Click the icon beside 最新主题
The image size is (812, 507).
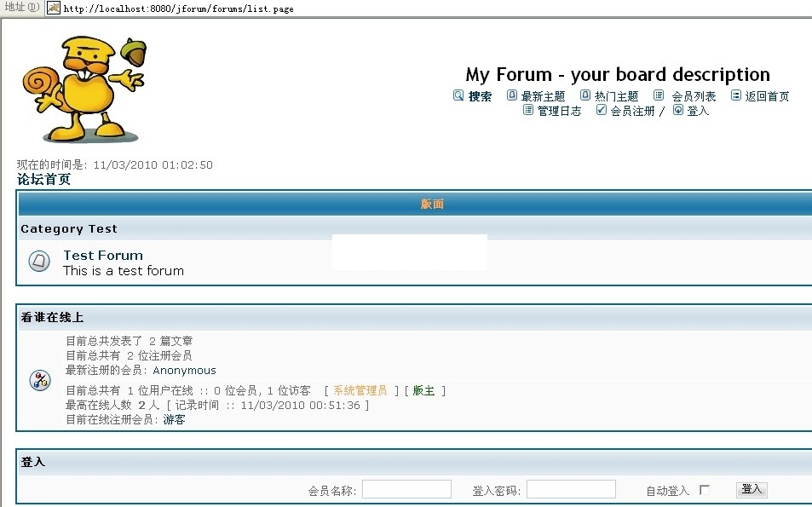click(x=512, y=95)
